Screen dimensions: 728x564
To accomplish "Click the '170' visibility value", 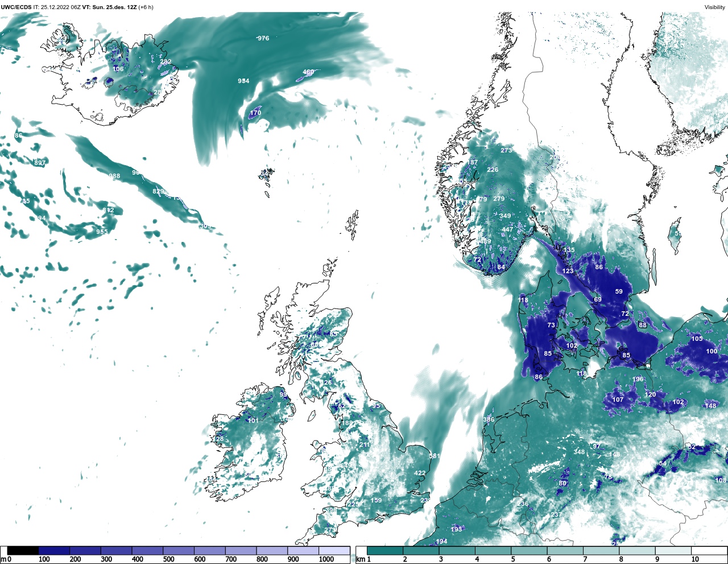I will click(256, 113).
